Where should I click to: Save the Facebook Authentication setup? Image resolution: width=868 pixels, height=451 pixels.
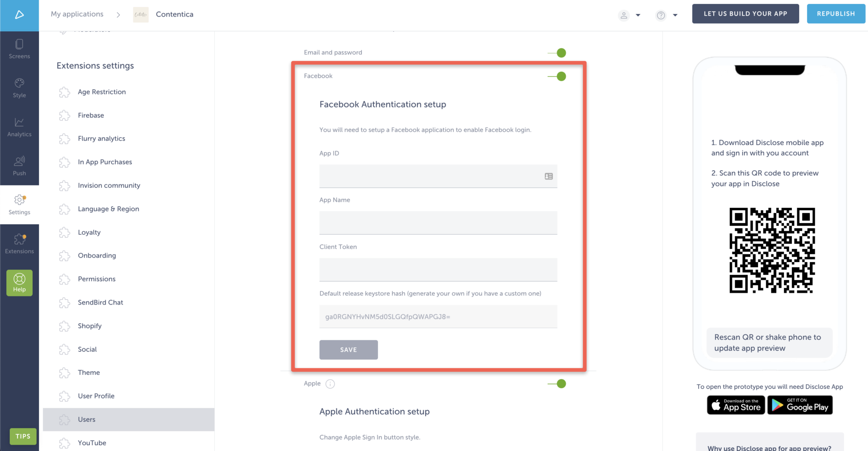coord(349,350)
